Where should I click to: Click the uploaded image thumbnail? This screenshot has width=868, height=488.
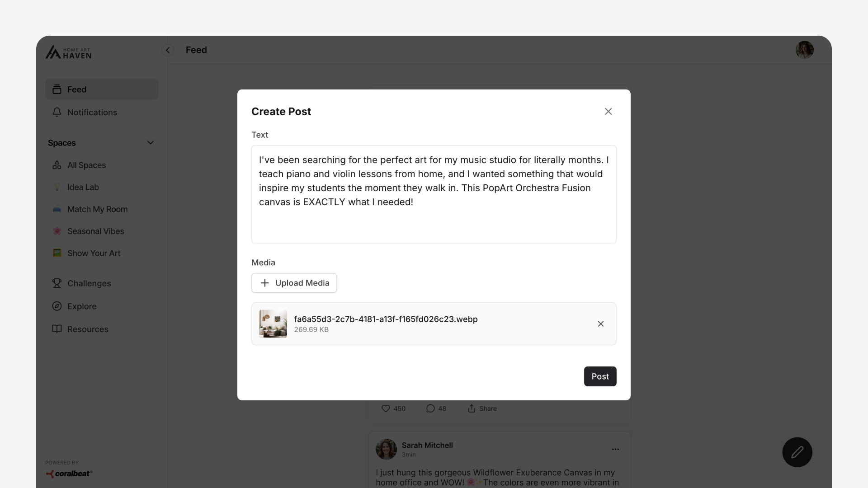tap(273, 324)
